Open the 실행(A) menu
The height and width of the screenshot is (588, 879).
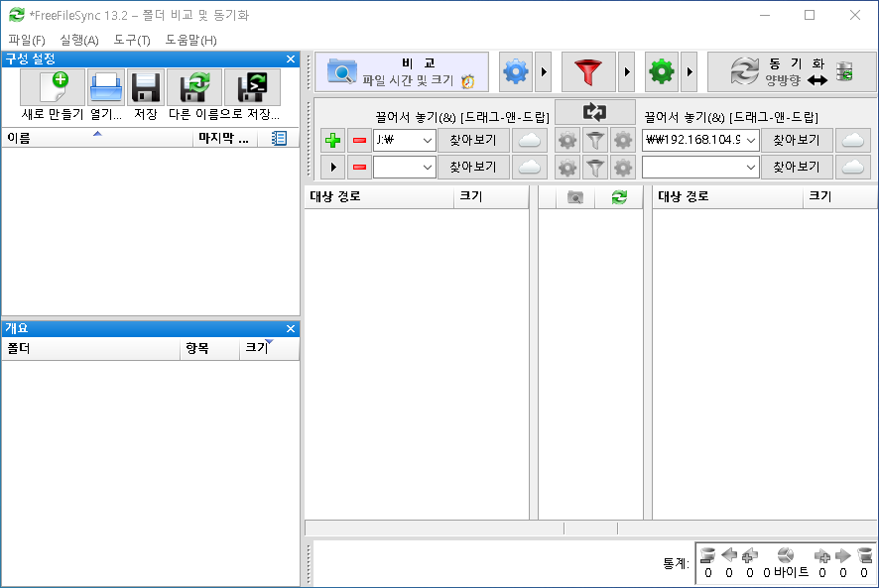click(79, 41)
